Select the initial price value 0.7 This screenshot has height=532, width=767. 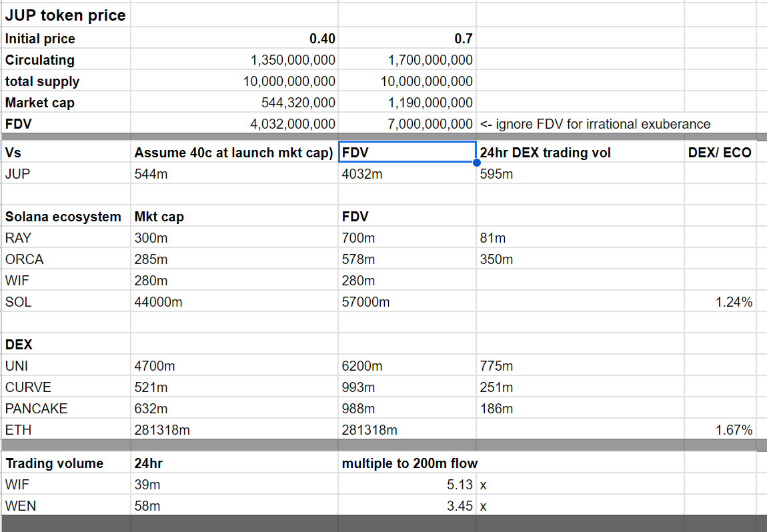click(x=407, y=38)
